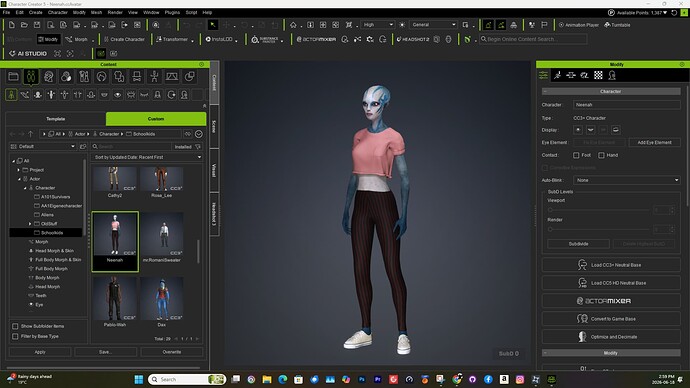
Task: Open the Motion tab icon in Modify panel
Action: coord(557,75)
